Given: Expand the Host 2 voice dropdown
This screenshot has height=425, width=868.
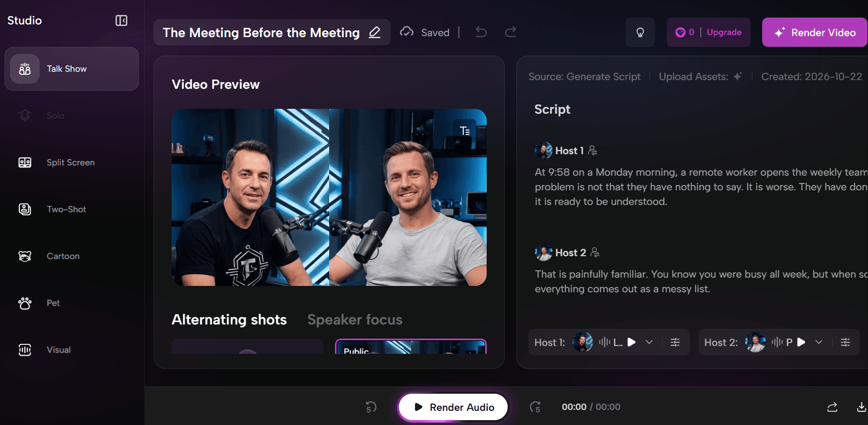Looking at the screenshot, I should 819,342.
